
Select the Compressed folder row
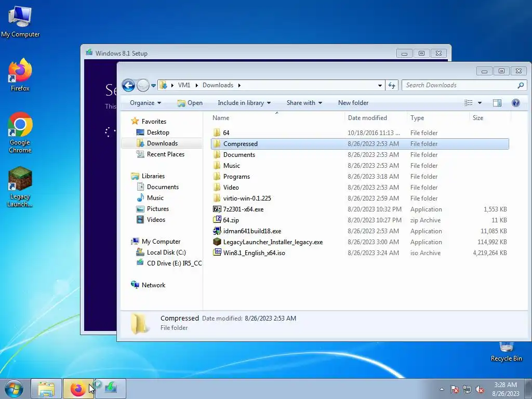[360, 144]
